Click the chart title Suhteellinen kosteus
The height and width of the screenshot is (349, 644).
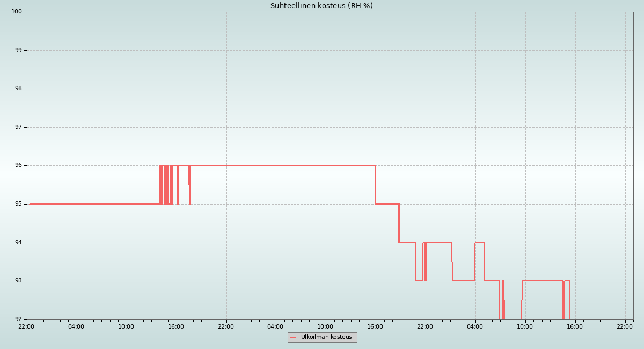[321, 6]
